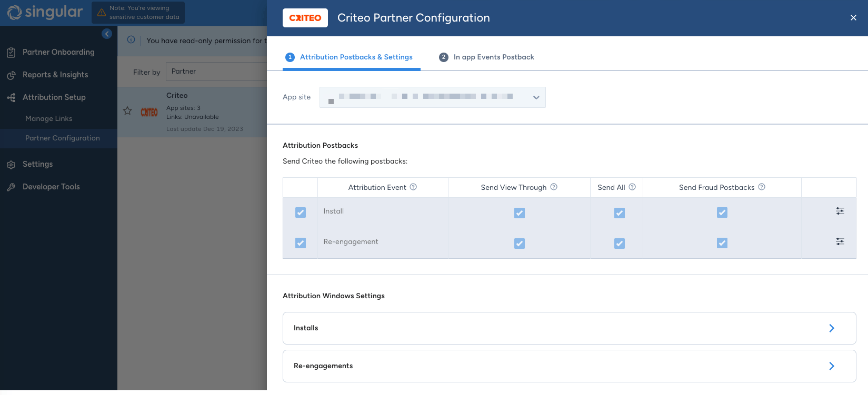Click the Send View Through help icon
This screenshot has height=395, width=868.
coord(554,187)
